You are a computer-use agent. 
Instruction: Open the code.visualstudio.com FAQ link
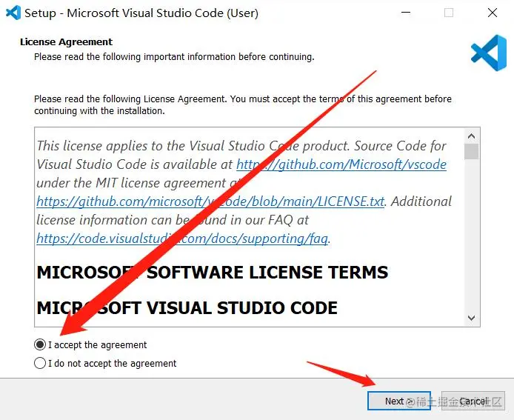coord(182,239)
